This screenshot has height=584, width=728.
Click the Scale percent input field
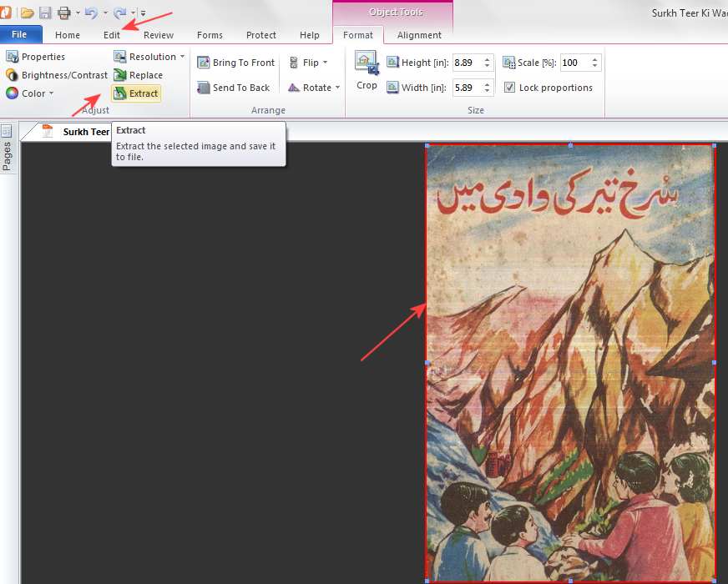tap(573, 63)
